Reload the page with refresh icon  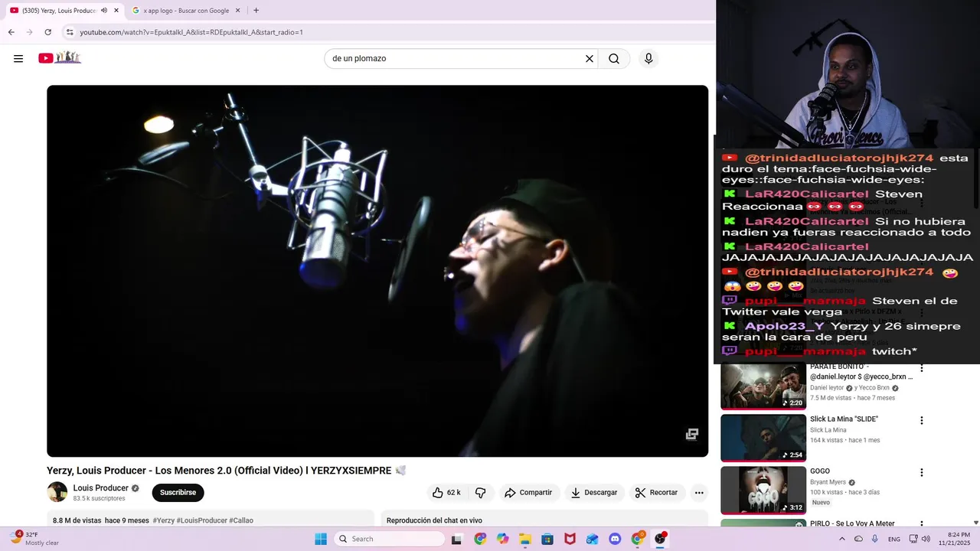point(47,32)
